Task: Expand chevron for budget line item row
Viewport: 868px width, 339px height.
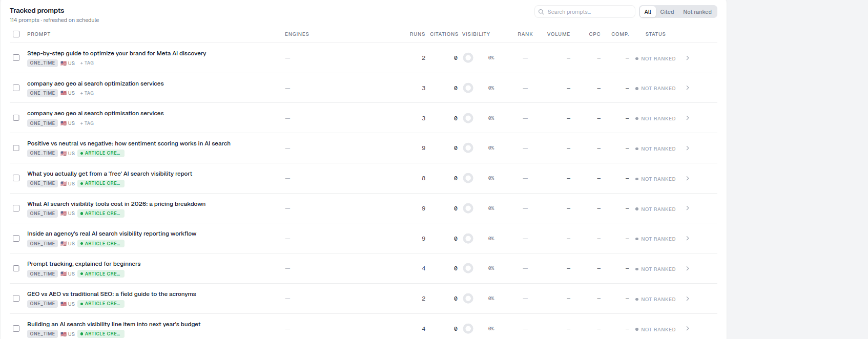Action: coord(688,329)
